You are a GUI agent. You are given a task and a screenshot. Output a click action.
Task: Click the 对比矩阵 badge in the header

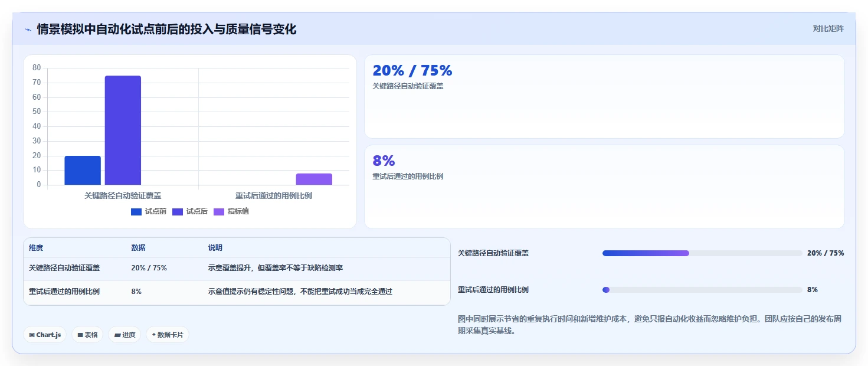pyautogui.click(x=828, y=28)
